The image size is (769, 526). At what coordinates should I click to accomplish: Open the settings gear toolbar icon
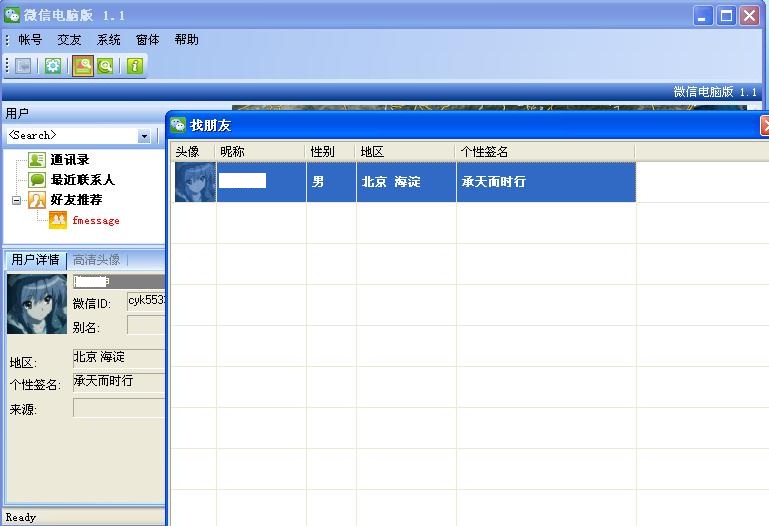53,66
